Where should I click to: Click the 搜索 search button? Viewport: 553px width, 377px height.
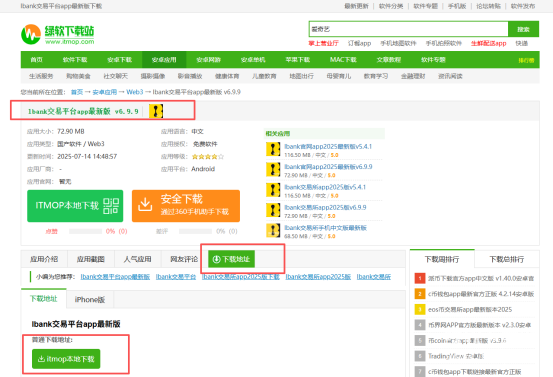[523, 29]
